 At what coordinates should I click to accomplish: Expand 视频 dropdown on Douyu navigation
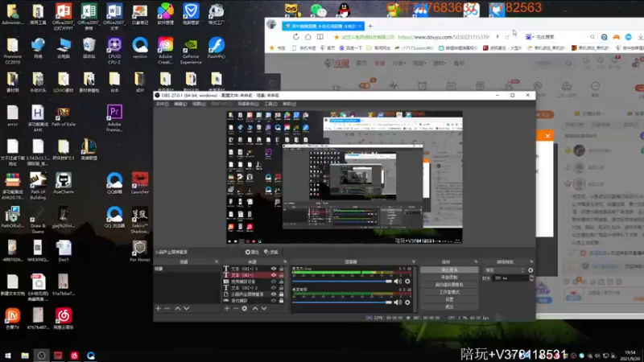tap(419, 64)
